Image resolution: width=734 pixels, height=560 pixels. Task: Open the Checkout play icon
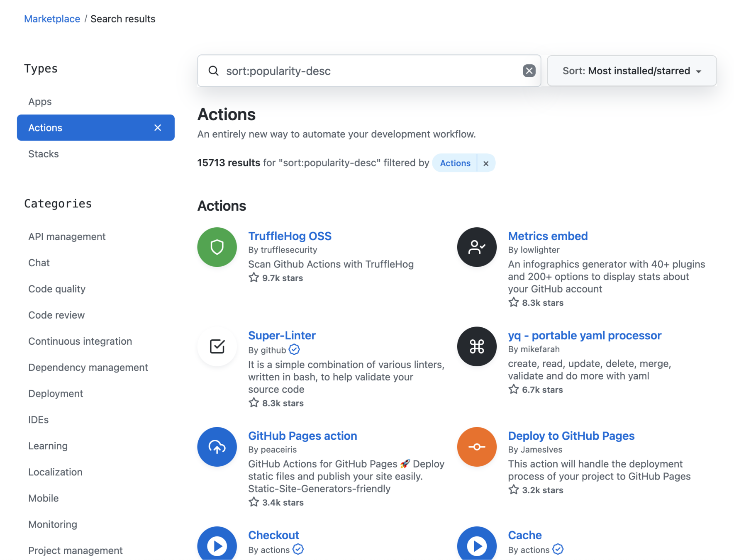(217, 544)
